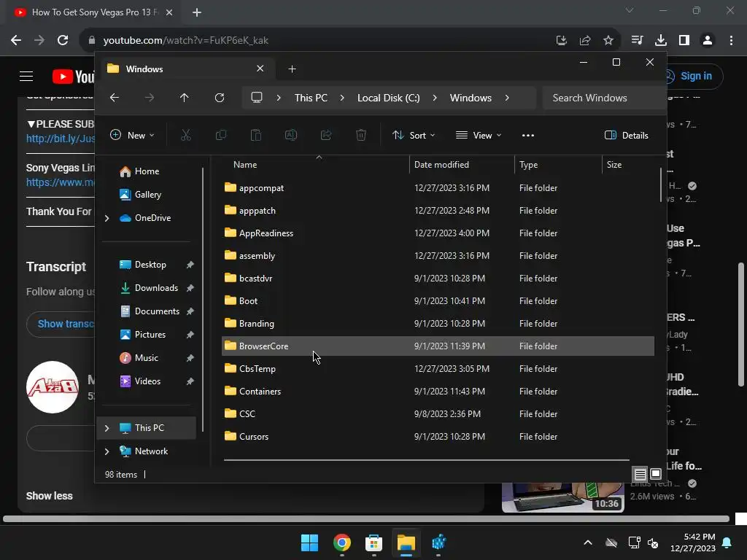
Task: Open Microsoft Store from the taskbar
Action: [374, 542]
